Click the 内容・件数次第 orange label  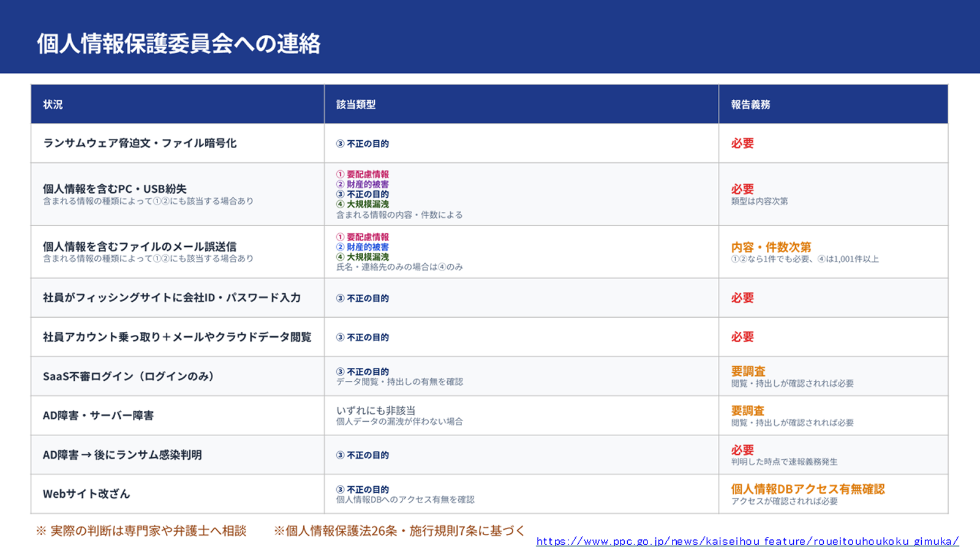coord(771,247)
